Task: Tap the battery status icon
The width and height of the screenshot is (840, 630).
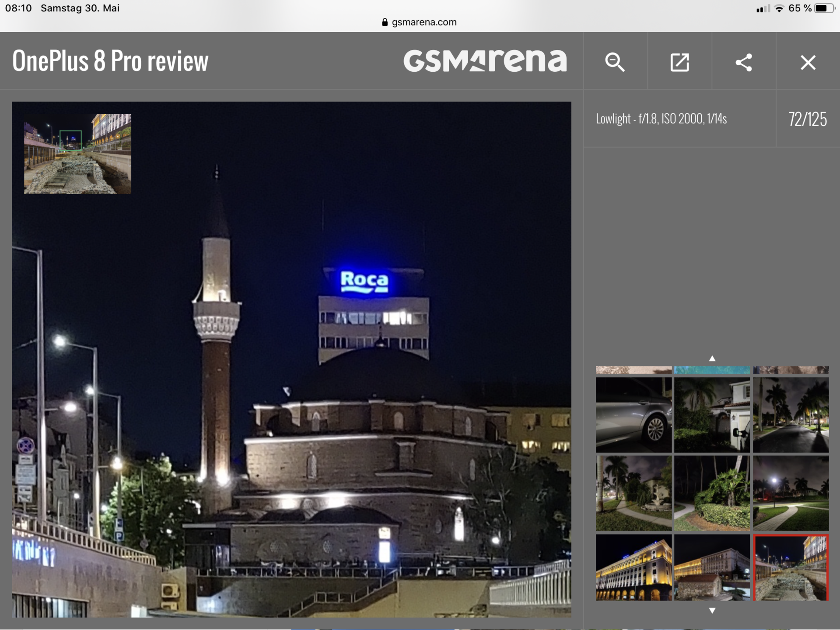Action: click(x=825, y=8)
